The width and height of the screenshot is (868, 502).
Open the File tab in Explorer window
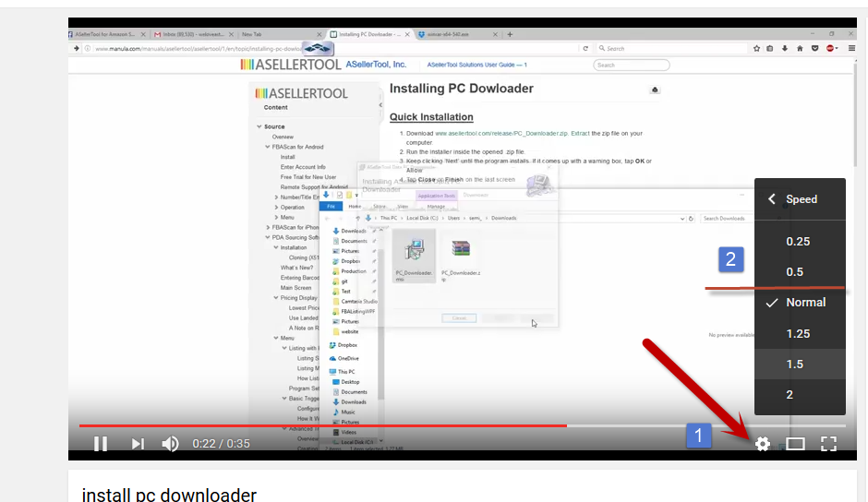click(331, 207)
